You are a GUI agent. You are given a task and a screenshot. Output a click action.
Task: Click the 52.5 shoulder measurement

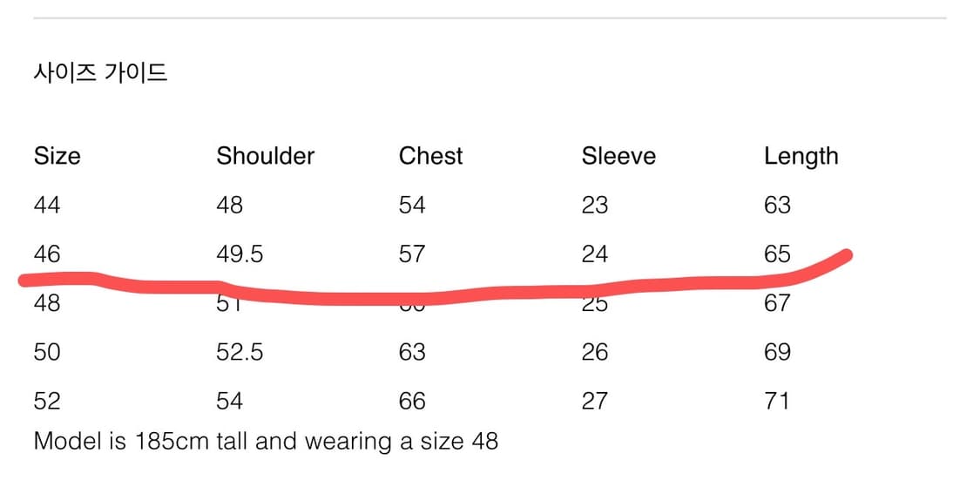[240, 352]
